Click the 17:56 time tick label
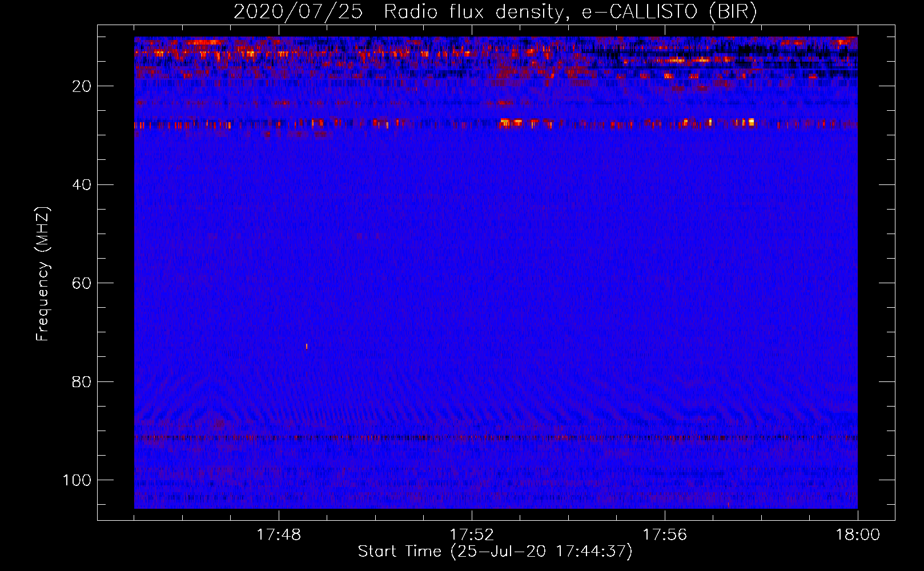 [665, 535]
